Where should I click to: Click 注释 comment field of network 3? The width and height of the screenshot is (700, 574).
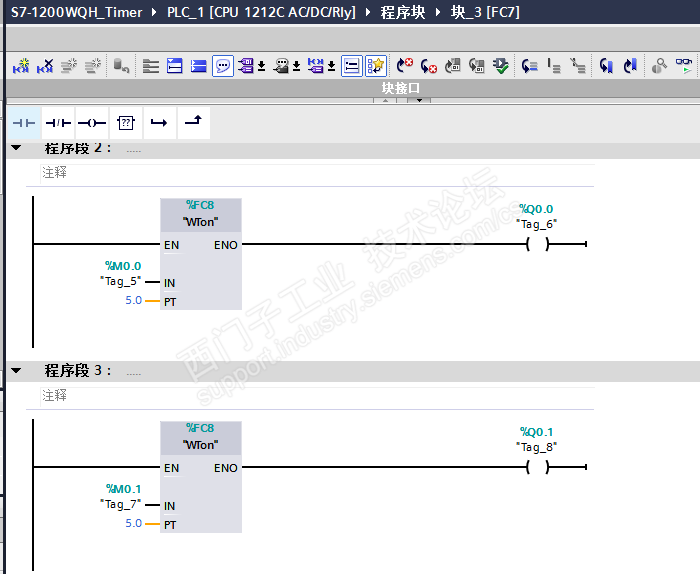point(317,395)
